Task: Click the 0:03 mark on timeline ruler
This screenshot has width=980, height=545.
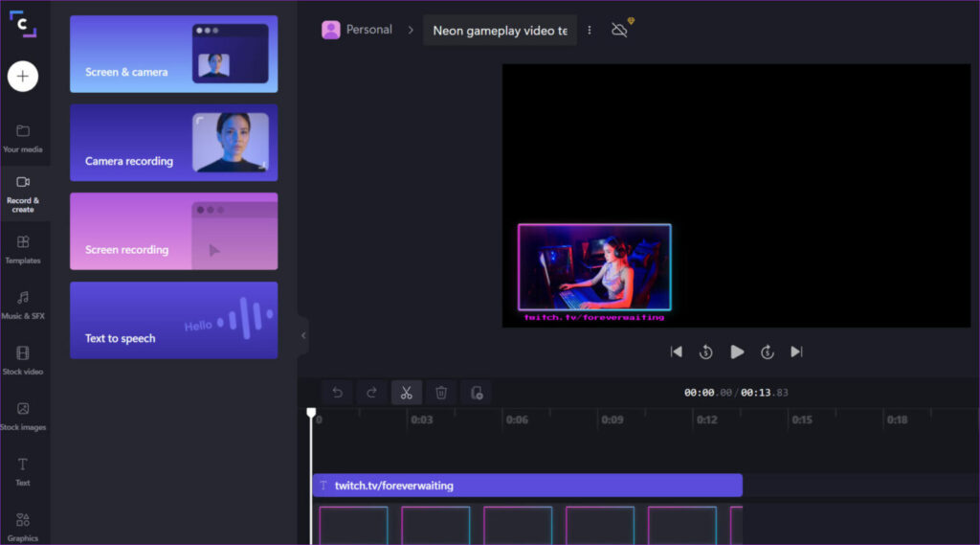Action: click(422, 420)
